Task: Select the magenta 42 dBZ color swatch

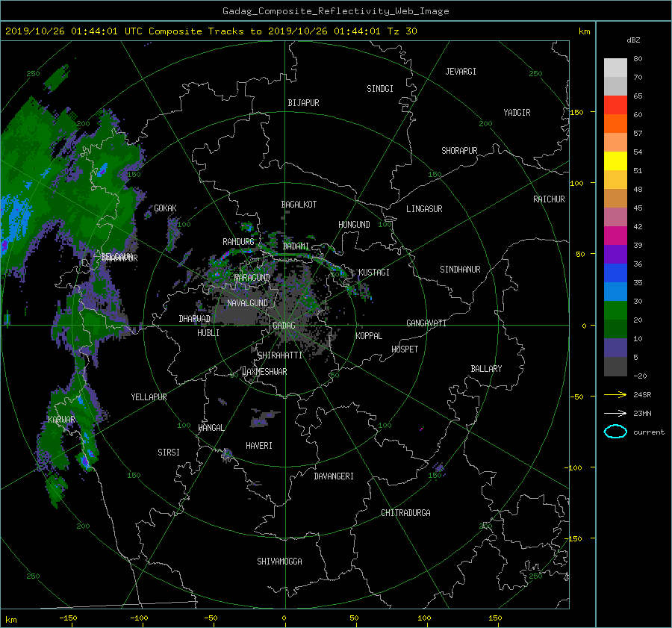Action: pyautogui.click(x=615, y=235)
